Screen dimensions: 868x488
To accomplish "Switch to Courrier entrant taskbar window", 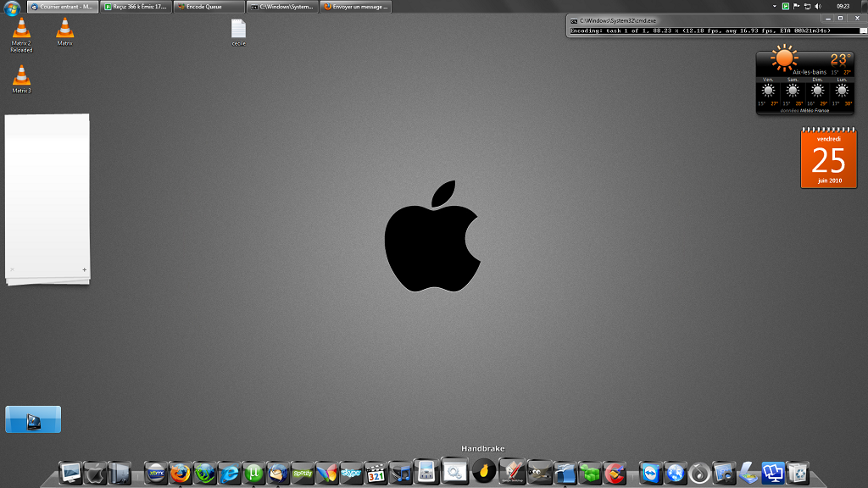I will [x=62, y=6].
